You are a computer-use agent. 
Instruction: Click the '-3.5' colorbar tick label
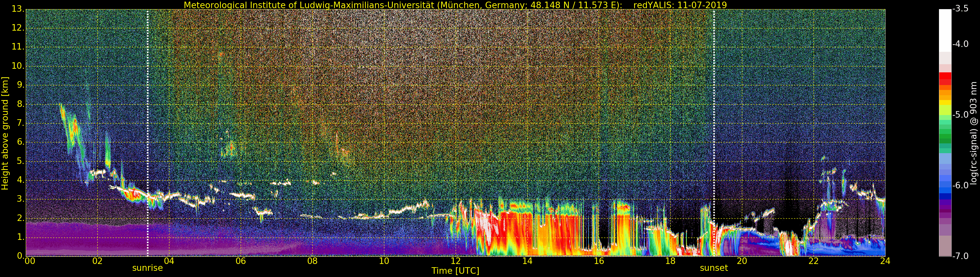coord(961,9)
